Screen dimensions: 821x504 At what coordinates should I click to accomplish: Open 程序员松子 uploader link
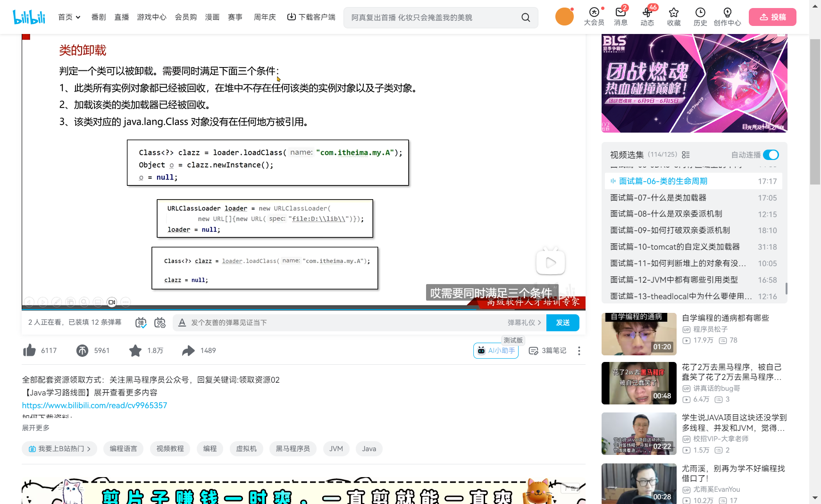pyautogui.click(x=710, y=329)
